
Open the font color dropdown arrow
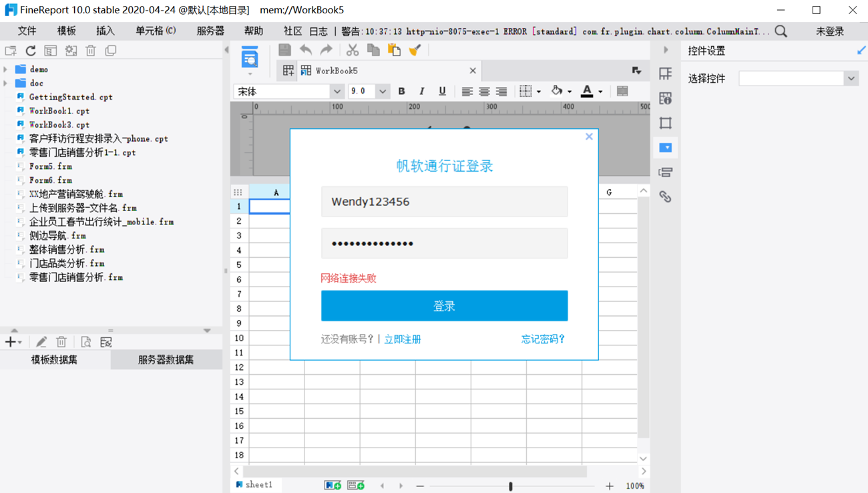click(600, 92)
